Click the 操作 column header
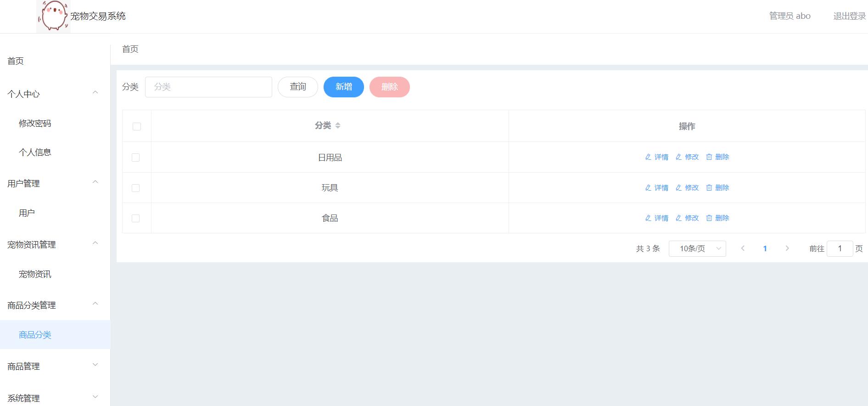The image size is (868, 406). [687, 126]
